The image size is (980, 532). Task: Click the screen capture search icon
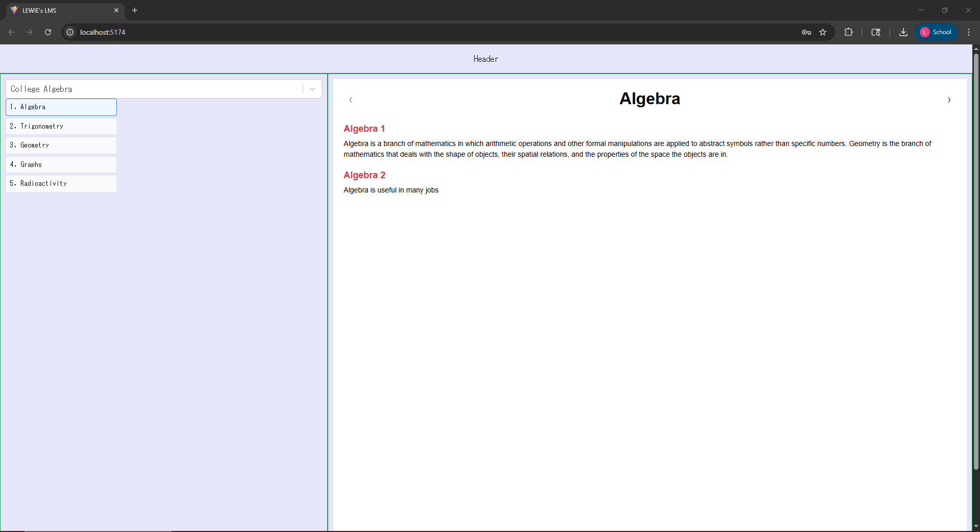click(876, 32)
